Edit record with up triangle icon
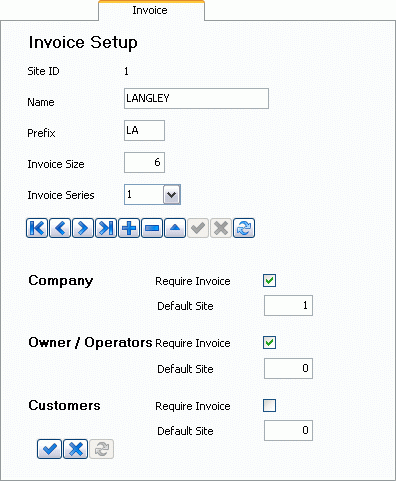The height and width of the screenshot is (481, 396). (175, 228)
